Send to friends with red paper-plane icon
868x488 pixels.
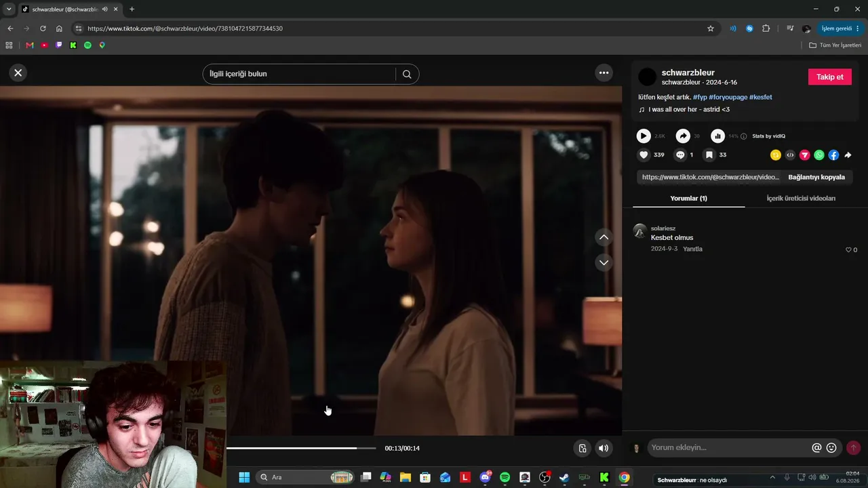[x=805, y=155]
